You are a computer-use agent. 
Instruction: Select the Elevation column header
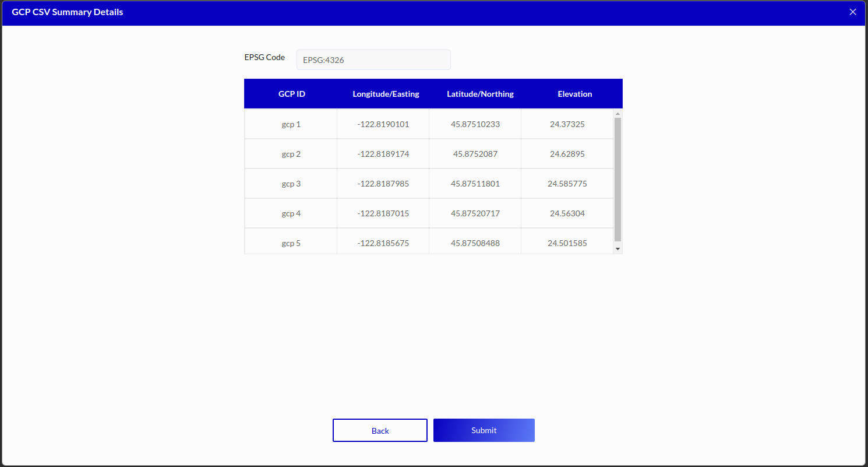tap(574, 94)
